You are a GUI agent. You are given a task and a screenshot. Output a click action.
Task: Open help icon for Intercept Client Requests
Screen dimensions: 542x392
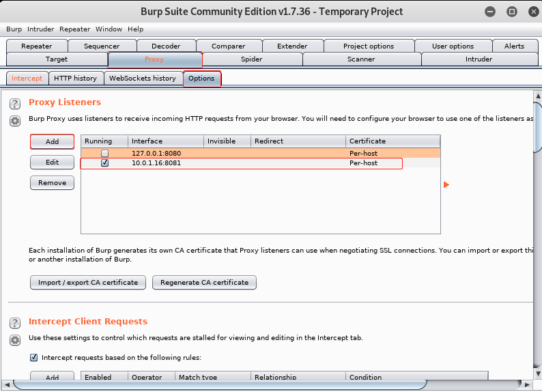14,322
